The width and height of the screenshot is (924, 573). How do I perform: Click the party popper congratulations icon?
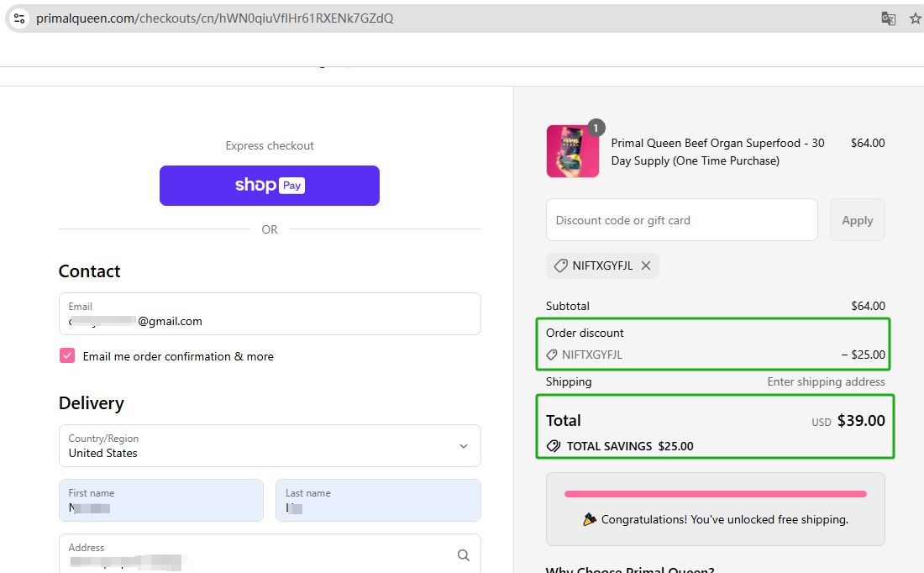click(590, 519)
